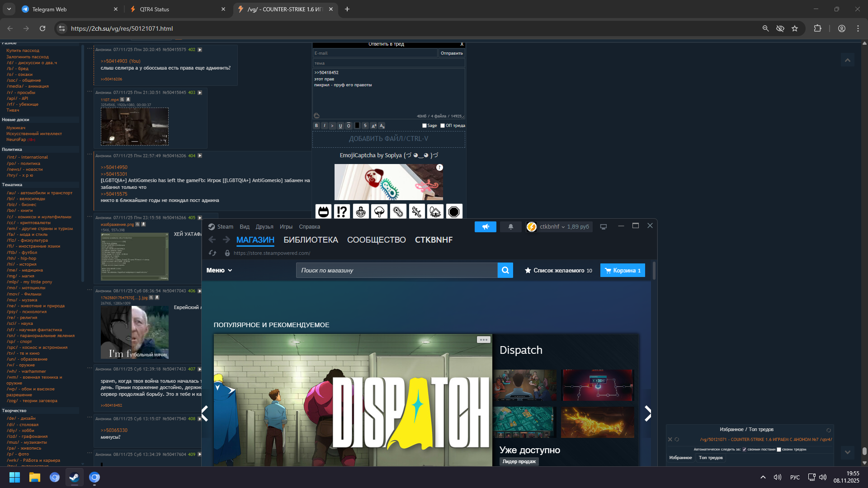Click the Steam store search magnifier
The image size is (868, 488).
click(x=505, y=270)
